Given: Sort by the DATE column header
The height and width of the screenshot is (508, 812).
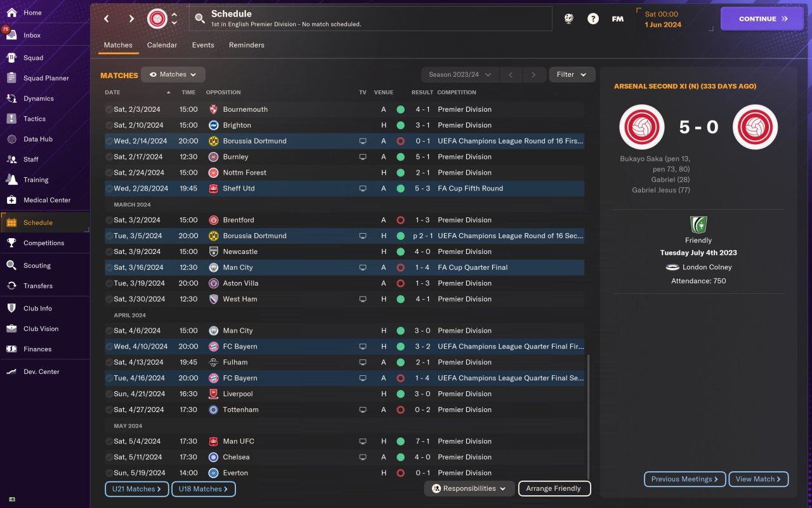Looking at the screenshot, I should 138,93.
